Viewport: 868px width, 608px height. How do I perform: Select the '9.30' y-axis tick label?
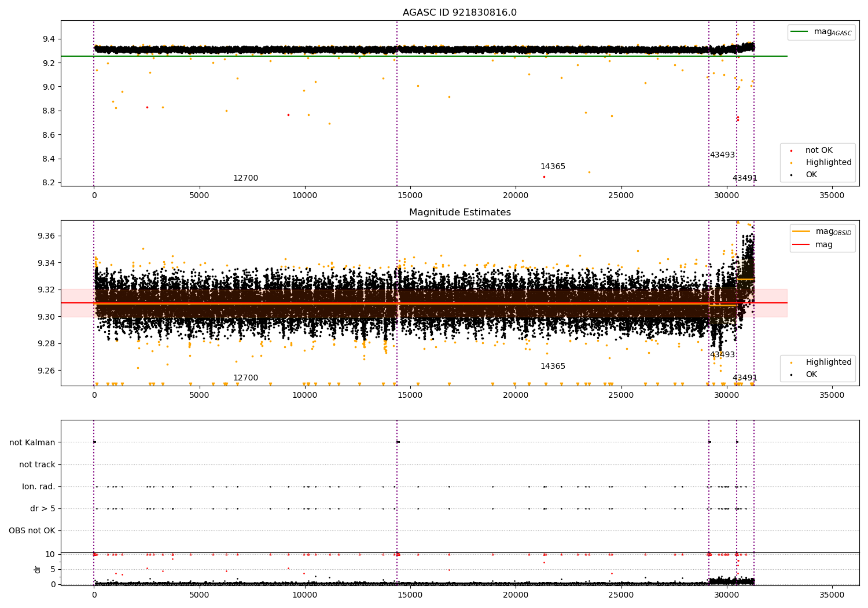(x=47, y=317)
